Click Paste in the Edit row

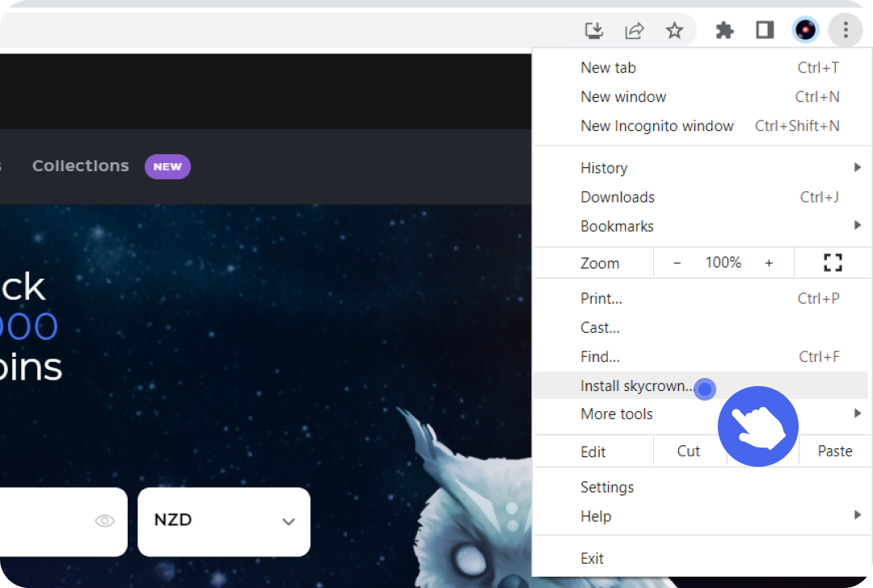[834, 451]
